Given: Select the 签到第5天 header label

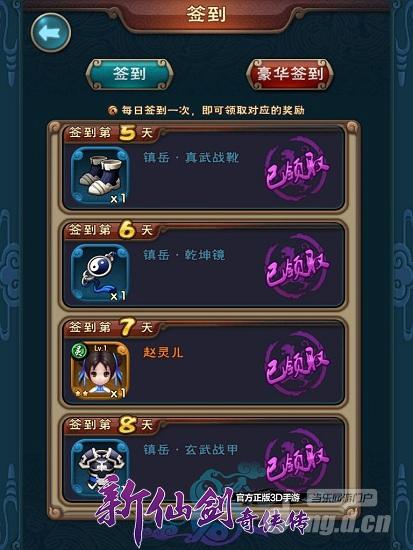Looking at the screenshot, I should coord(110,133).
